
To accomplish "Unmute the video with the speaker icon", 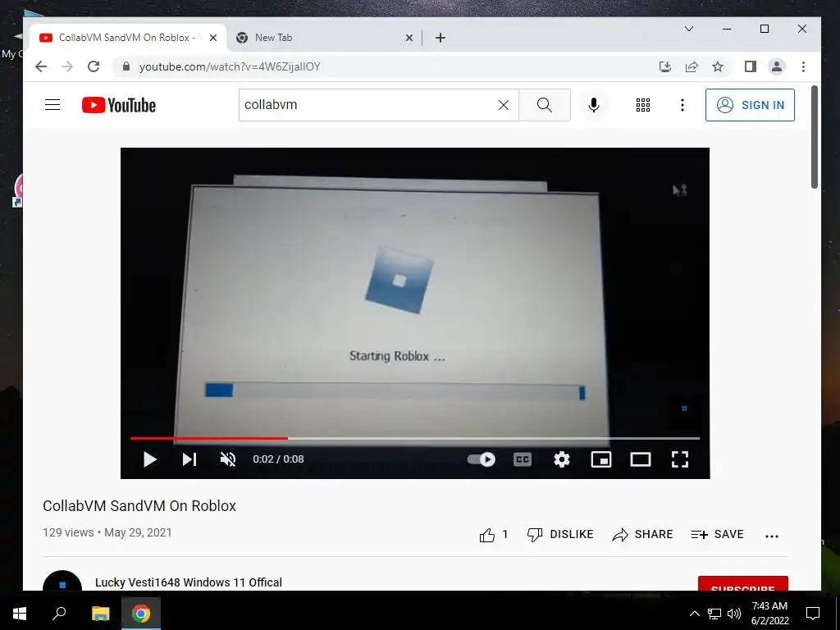I will (228, 459).
